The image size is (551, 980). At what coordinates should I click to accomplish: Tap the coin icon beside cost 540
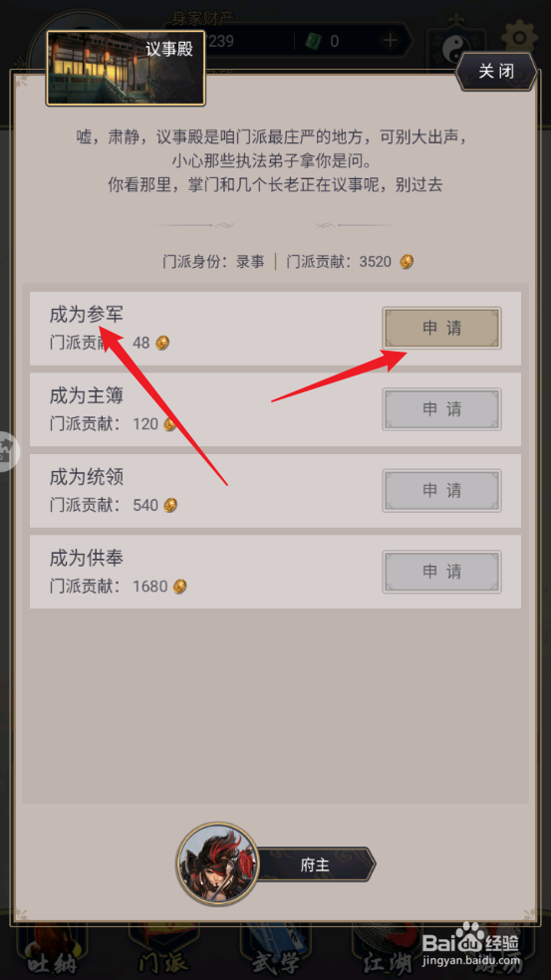(170, 505)
